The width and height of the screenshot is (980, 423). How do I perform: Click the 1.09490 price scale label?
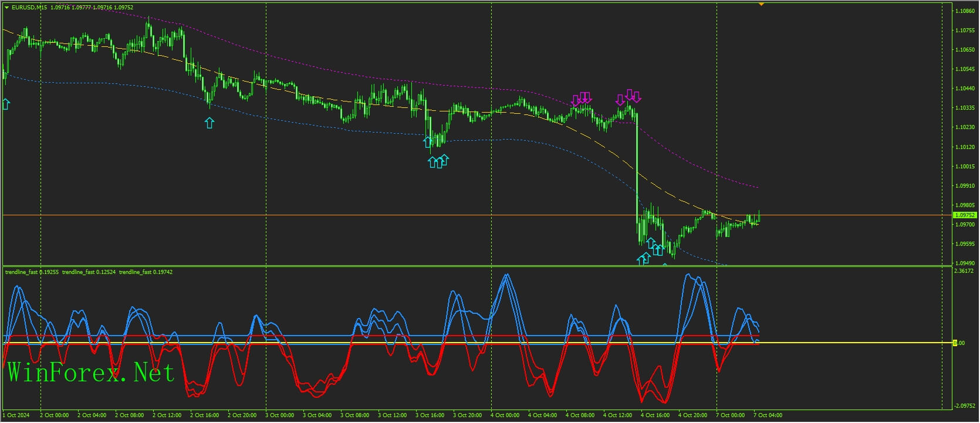(x=965, y=263)
